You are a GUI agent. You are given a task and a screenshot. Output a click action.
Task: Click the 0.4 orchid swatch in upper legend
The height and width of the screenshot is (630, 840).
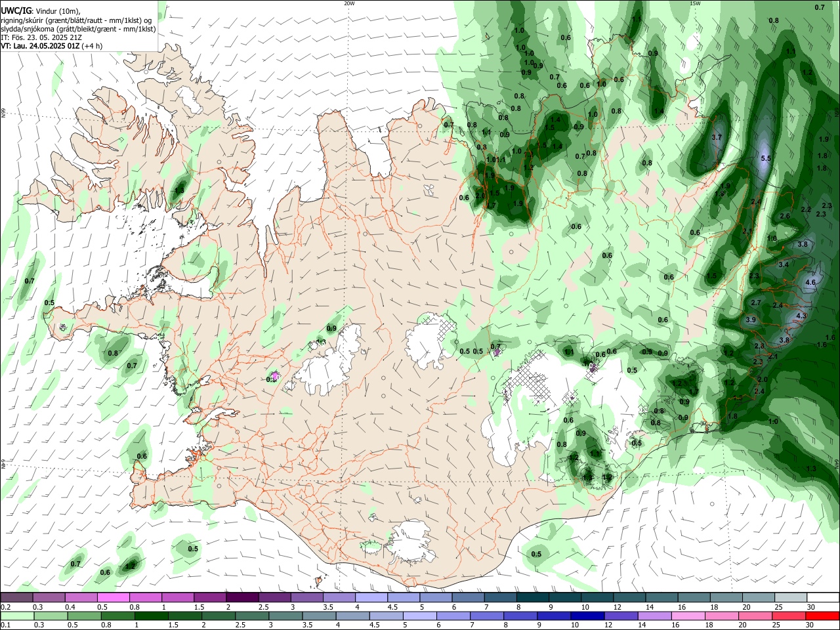[81, 598]
